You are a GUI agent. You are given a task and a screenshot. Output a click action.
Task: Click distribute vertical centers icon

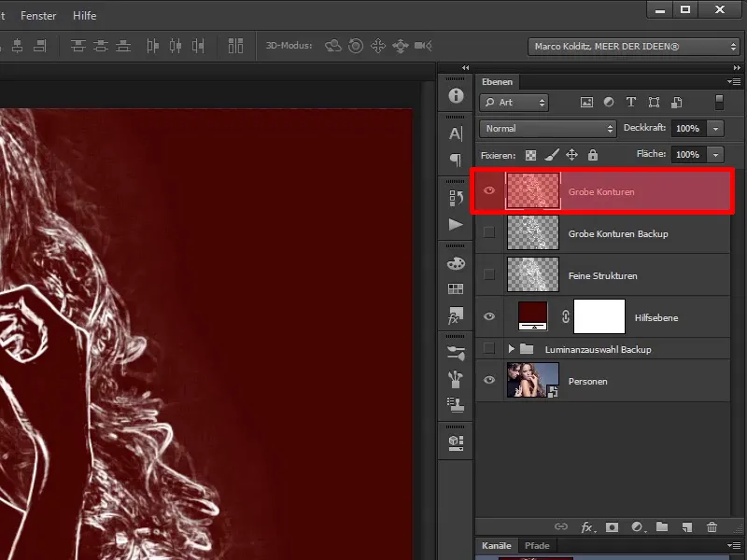click(101, 46)
